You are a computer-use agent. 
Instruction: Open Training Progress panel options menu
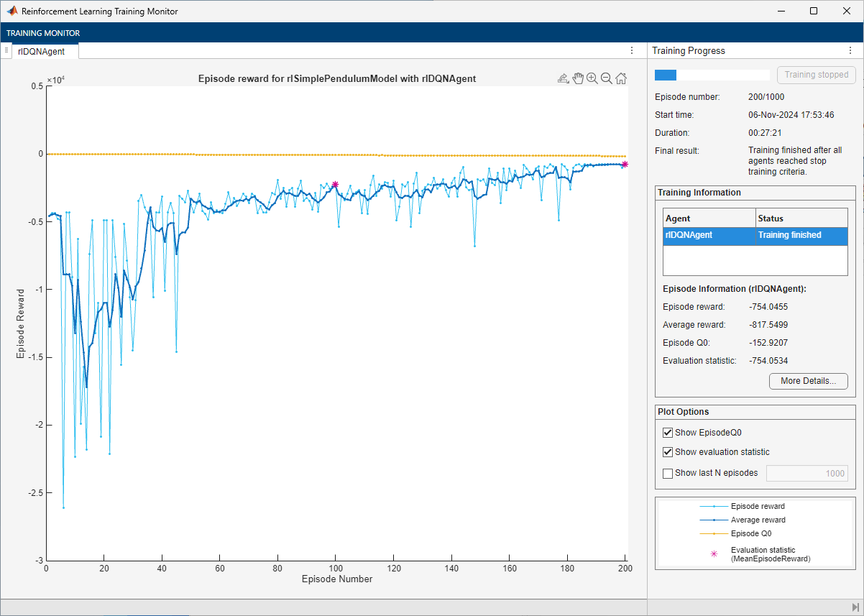[849, 51]
